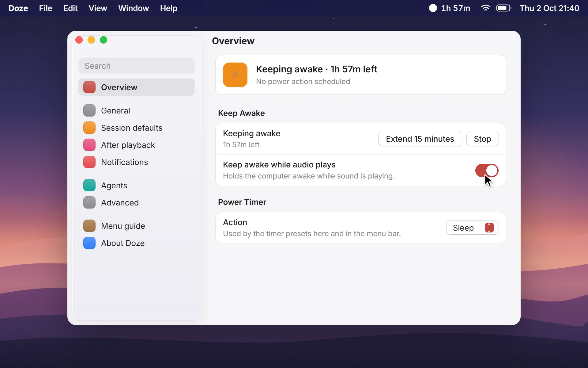This screenshot has width=588, height=368.
Task: Turn off Keep awake while audio plays
Action: point(487,171)
